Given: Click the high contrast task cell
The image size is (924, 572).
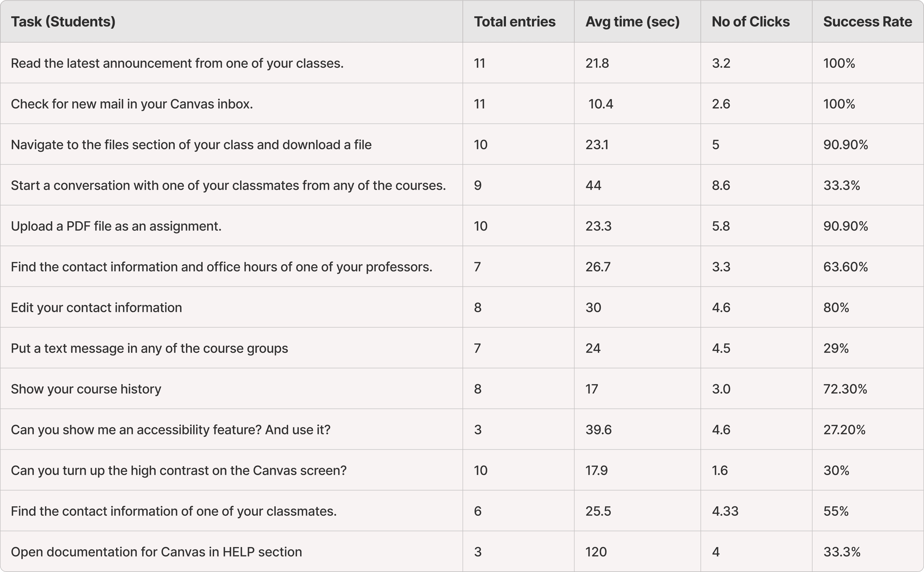Looking at the screenshot, I should 178,470.
